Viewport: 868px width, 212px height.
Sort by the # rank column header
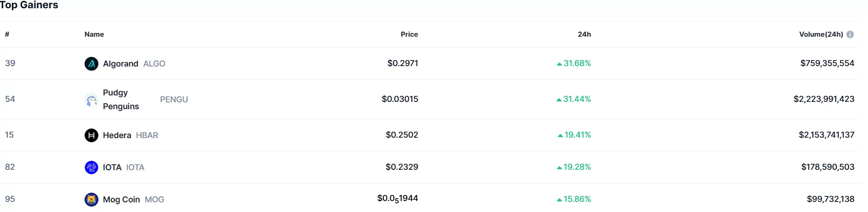point(7,34)
